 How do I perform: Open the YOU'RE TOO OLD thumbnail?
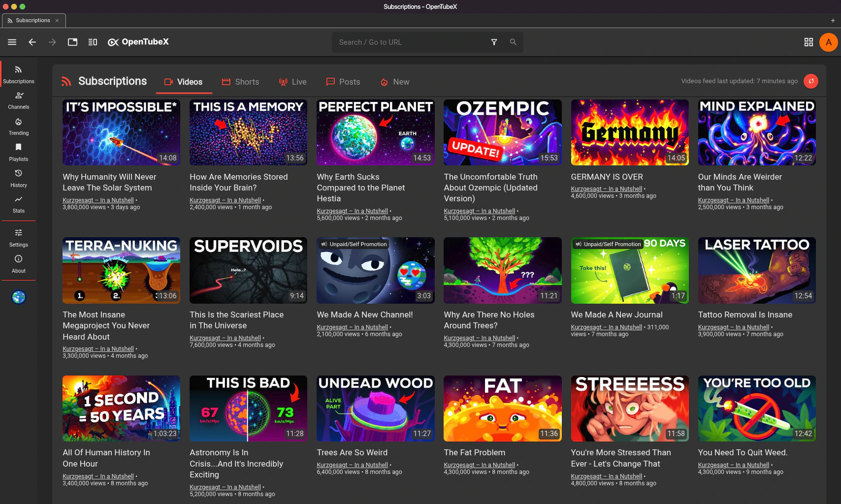757,409
